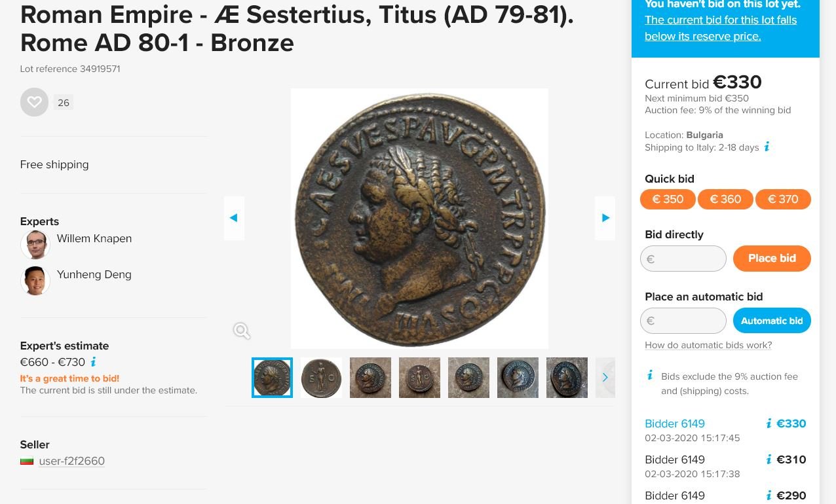Quick bid € 360
Image resolution: width=836 pixels, height=504 pixels.
725,199
